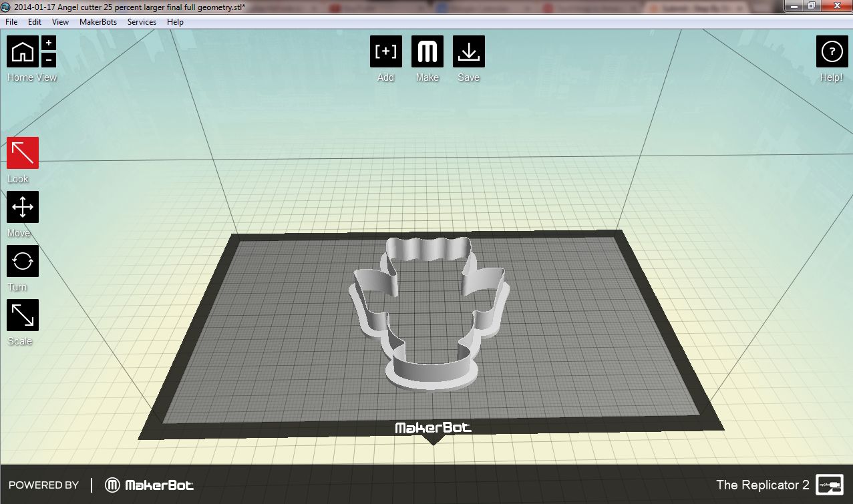This screenshot has height=504, width=853.
Task: Open the Services menu
Action: click(x=142, y=21)
